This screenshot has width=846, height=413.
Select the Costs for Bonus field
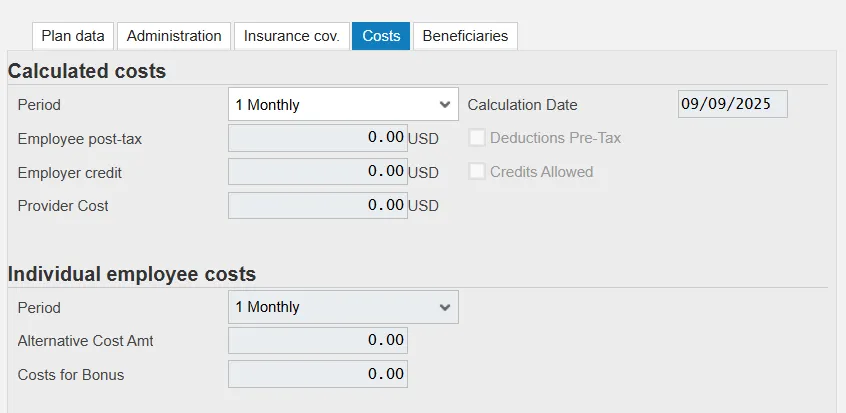[x=317, y=374]
